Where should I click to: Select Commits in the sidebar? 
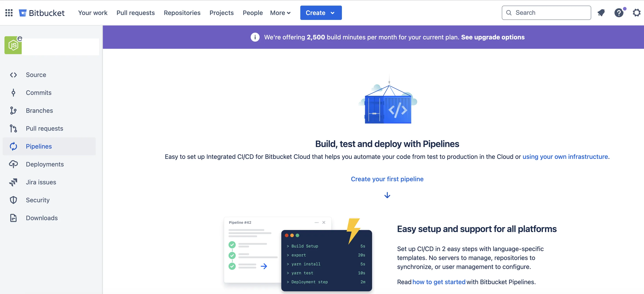click(x=49, y=93)
